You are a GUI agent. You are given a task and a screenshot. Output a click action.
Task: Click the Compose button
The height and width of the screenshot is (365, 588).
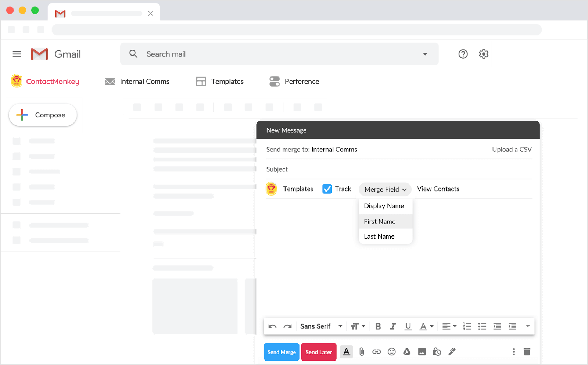[x=43, y=115]
